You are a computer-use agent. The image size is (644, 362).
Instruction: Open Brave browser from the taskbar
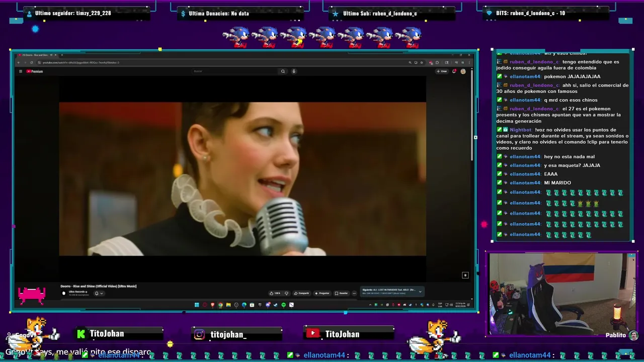click(x=212, y=305)
